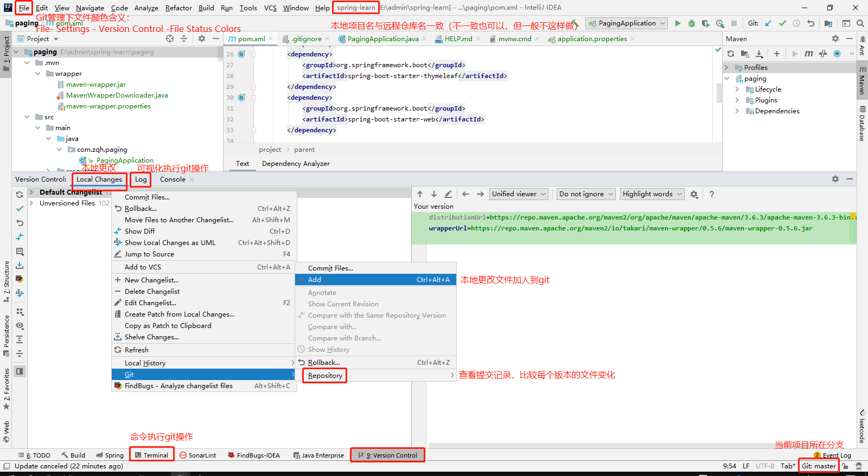Viewport: 868px width, 476px height.
Task: Open 6: TODO tool window button
Action: [x=34, y=455]
